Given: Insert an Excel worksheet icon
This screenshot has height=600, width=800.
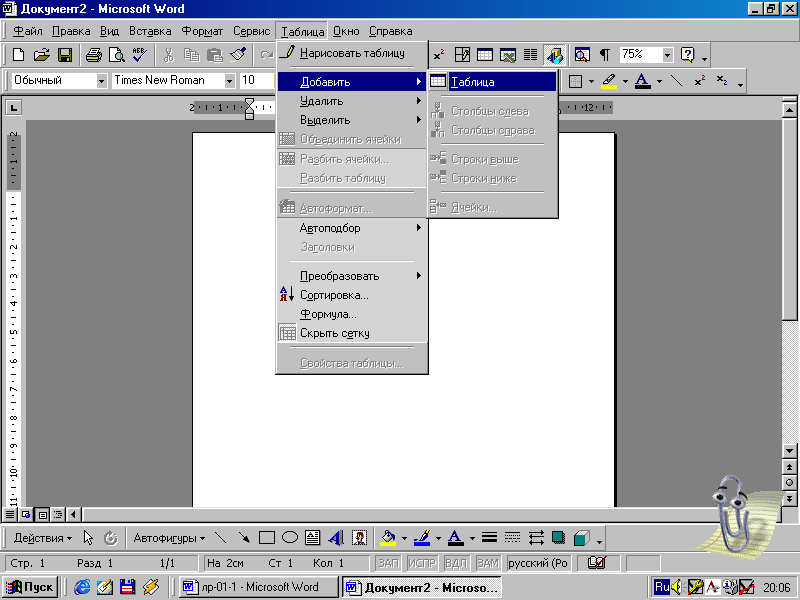Looking at the screenshot, I should 508,55.
